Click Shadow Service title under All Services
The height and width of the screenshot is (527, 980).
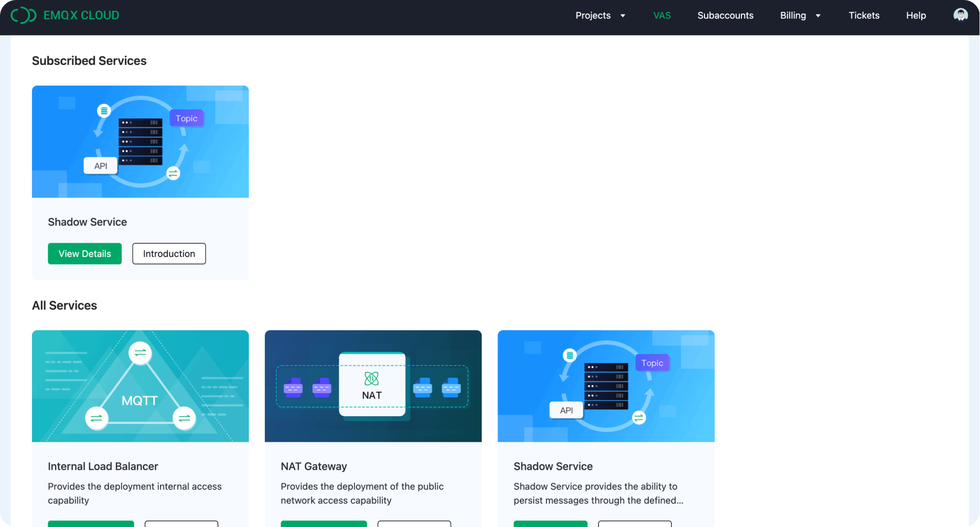click(553, 466)
